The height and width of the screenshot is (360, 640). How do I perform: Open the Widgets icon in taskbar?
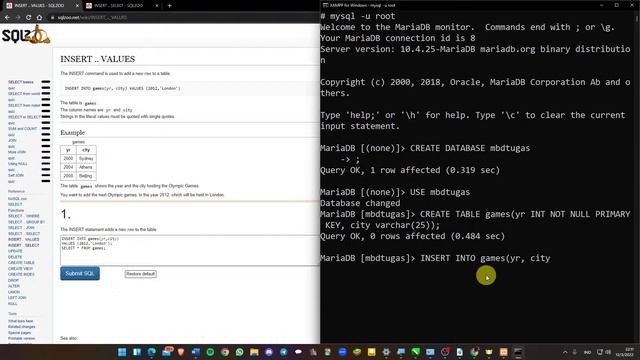[x=137, y=352]
